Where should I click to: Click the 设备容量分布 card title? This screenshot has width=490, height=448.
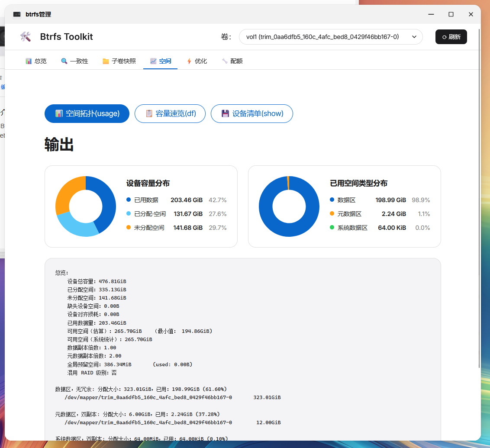click(x=148, y=184)
